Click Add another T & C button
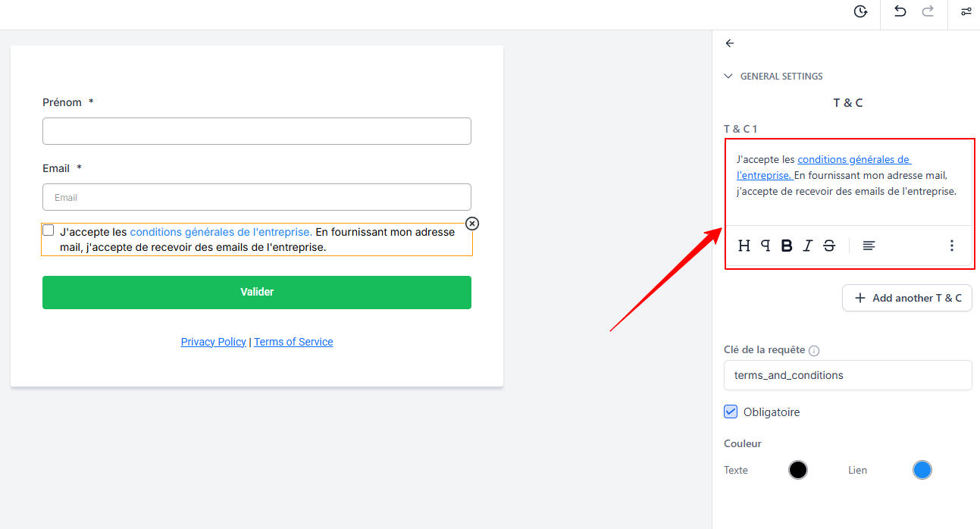Viewport: 980px width, 529px height. [907, 298]
